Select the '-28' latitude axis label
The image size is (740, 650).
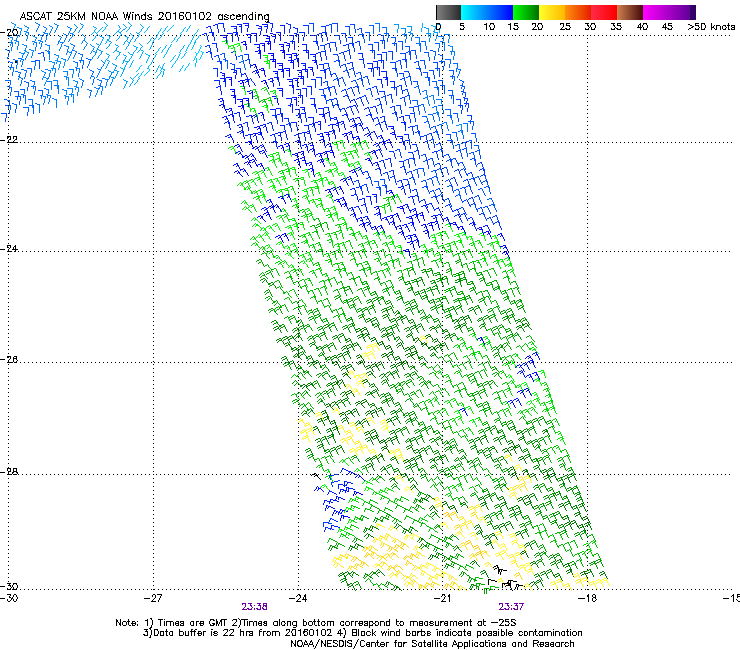coord(9,472)
